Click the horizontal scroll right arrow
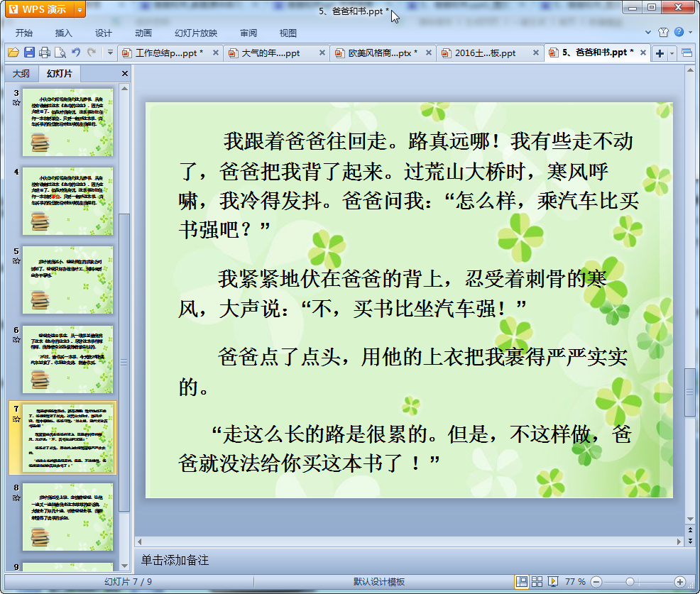This screenshot has width=700, height=594. (x=679, y=541)
